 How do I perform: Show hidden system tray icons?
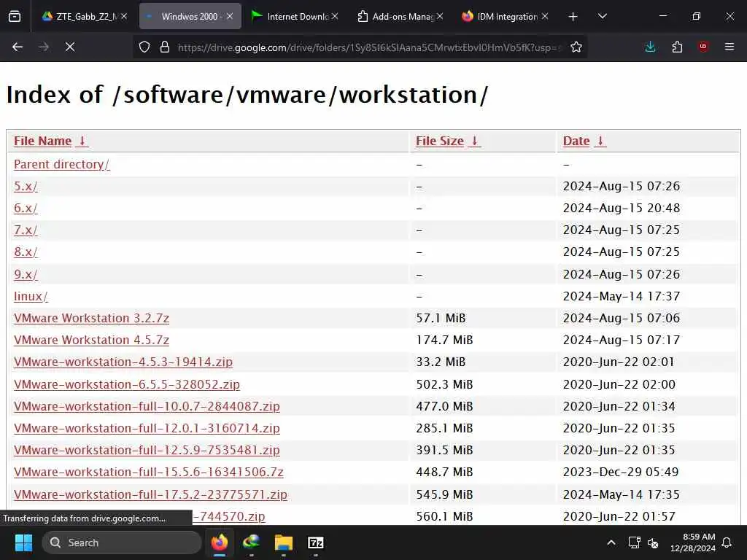611,542
